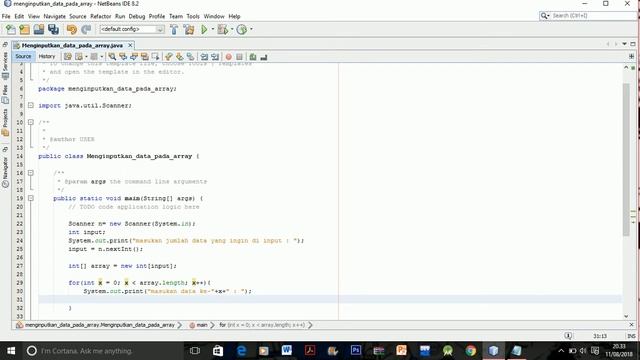Viewport: 640px width, 360px height.
Task: Click the New File toolbar icon
Action: click(x=11, y=29)
